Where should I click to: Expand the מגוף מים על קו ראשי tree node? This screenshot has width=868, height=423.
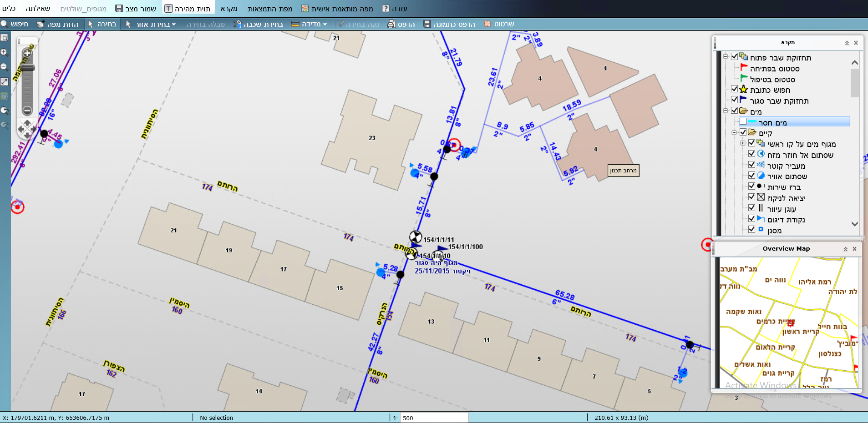pyautogui.click(x=742, y=143)
